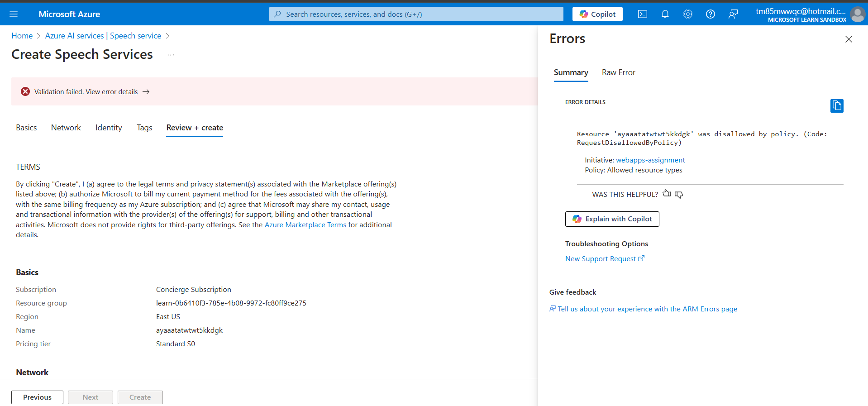This screenshot has height=406, width=868.
Task: Select the Concierge Subscription value
Action: pyautogui.click(x=194, y=289)
